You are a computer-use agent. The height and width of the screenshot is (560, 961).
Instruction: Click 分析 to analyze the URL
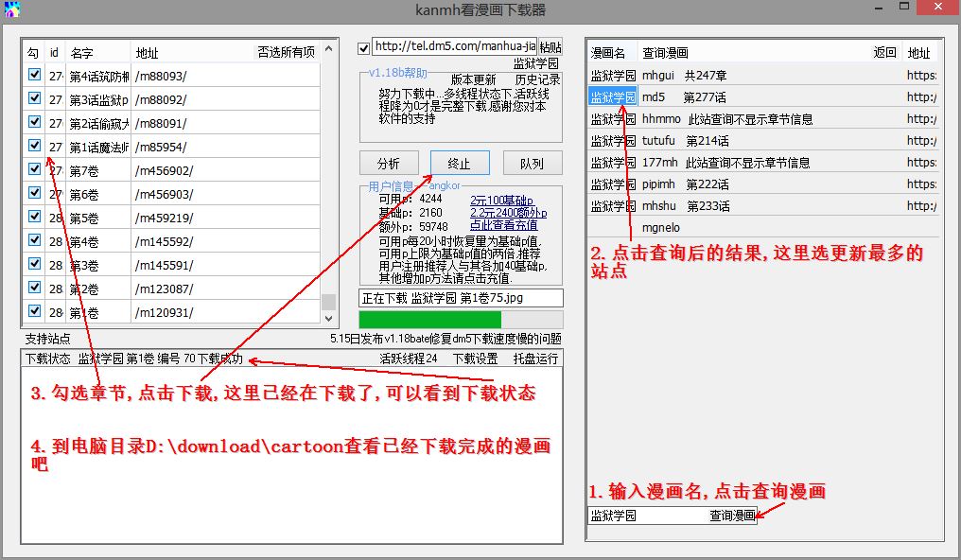click(389, 162)
